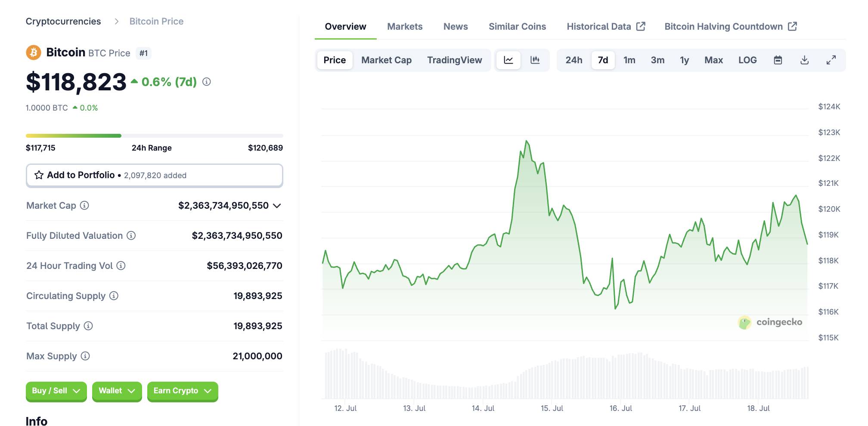Switch chart to Market Cap mode
Viewport: 868px width, 426px height.
(x=386, y=60)
